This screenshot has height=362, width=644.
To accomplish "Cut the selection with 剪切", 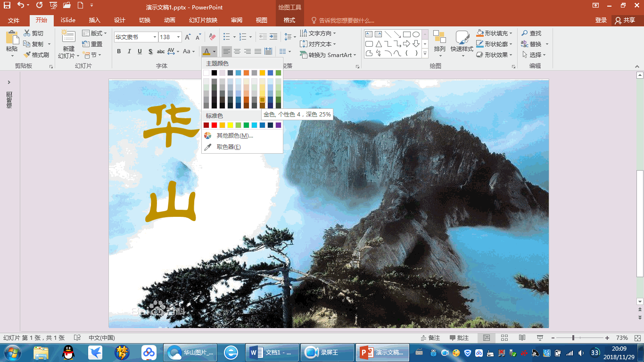I will pos(33,33).
